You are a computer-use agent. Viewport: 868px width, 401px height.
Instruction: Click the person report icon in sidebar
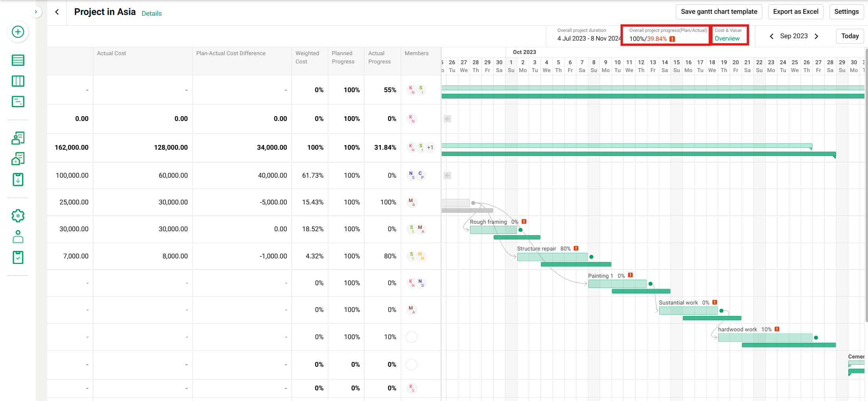pos(18,138)
